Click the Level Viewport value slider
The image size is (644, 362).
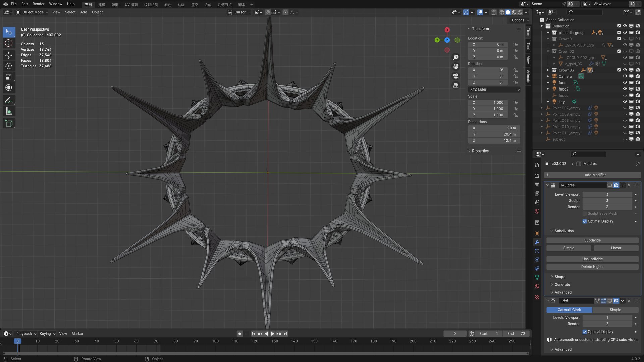tap(607, 195)
